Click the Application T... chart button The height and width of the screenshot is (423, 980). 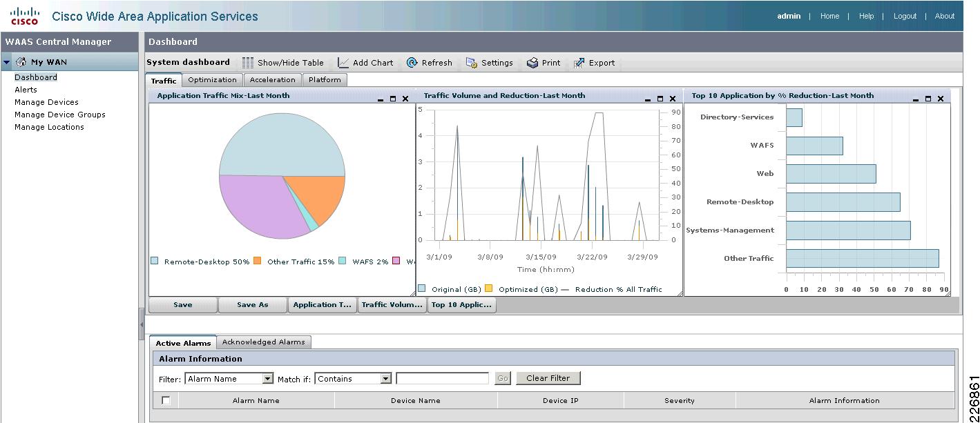[323, 305]
